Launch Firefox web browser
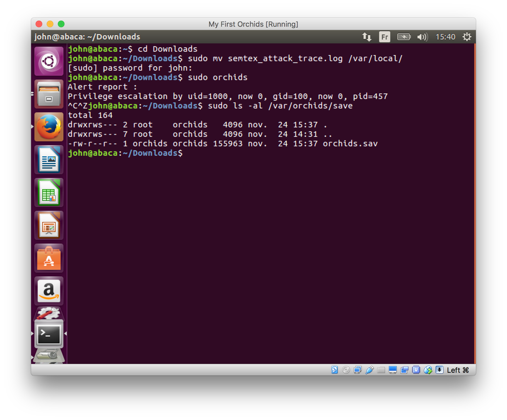 tap(49, 127)
